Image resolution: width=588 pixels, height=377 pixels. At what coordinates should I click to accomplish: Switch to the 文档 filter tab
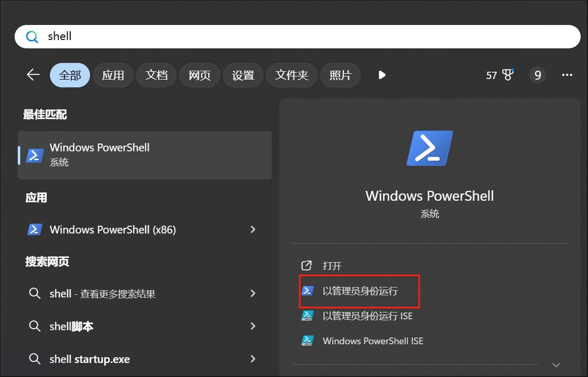[157, 75]
